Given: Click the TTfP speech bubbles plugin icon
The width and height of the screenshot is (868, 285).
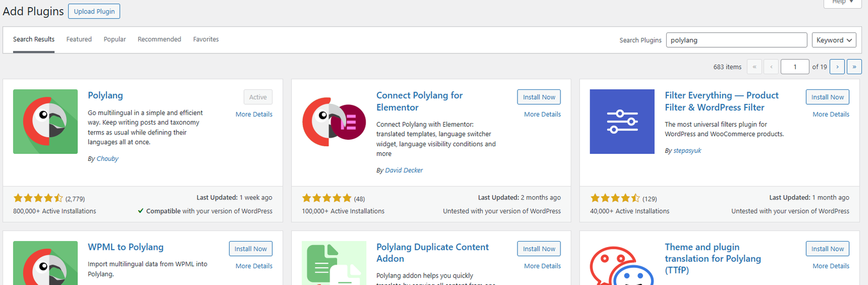Looking at the screenshot, I should coord(622,264).
